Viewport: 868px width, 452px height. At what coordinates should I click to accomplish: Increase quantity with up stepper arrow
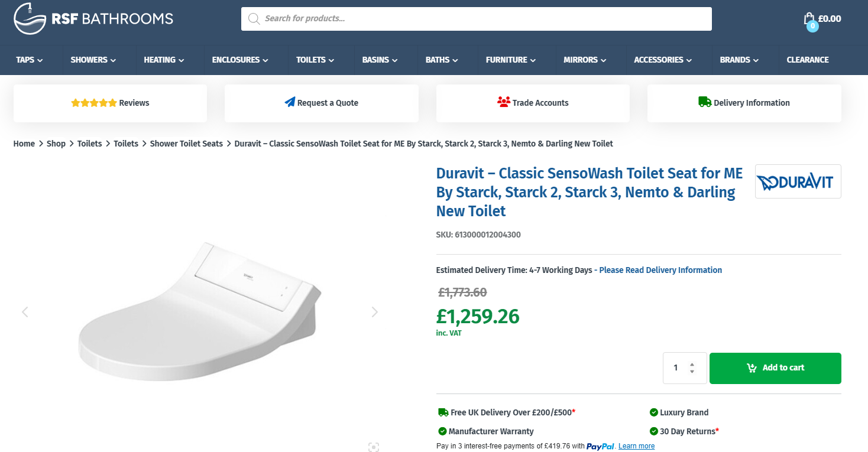pyautogui.click(x=692, y=364)
